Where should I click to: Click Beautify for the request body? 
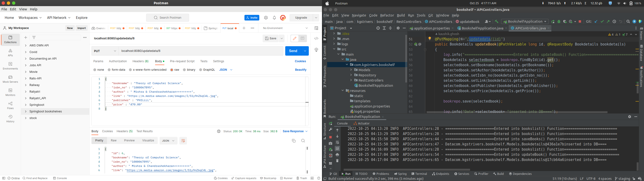point(301,70)
